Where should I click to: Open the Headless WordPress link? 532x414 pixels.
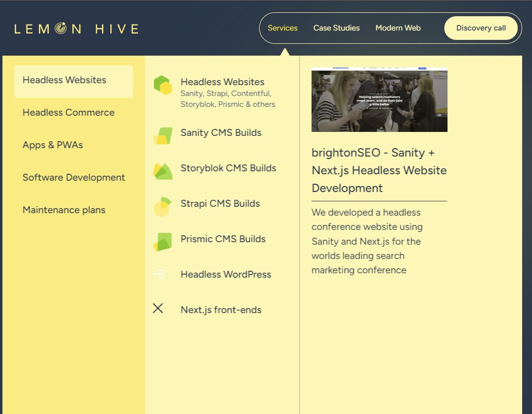[x=226, y=274]
